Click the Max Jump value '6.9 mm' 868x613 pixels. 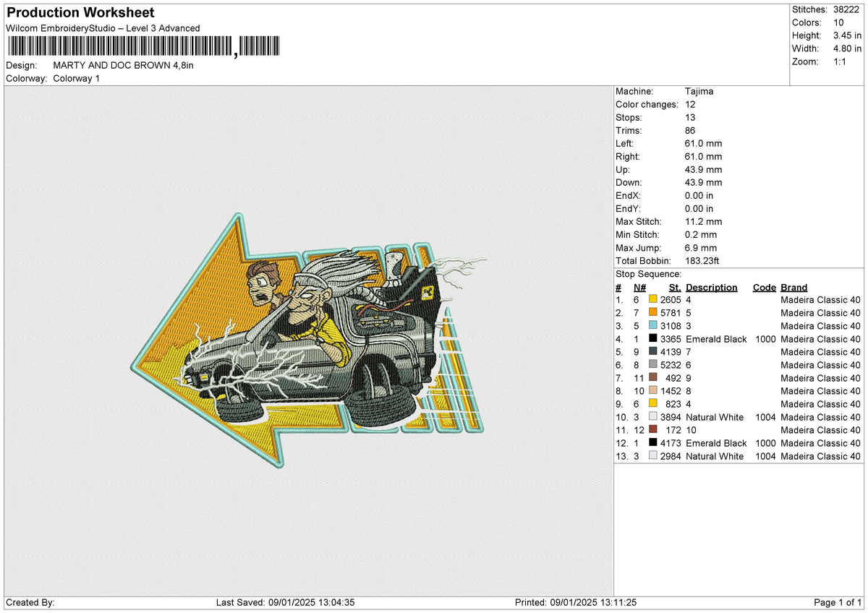(x=701, y=247)
